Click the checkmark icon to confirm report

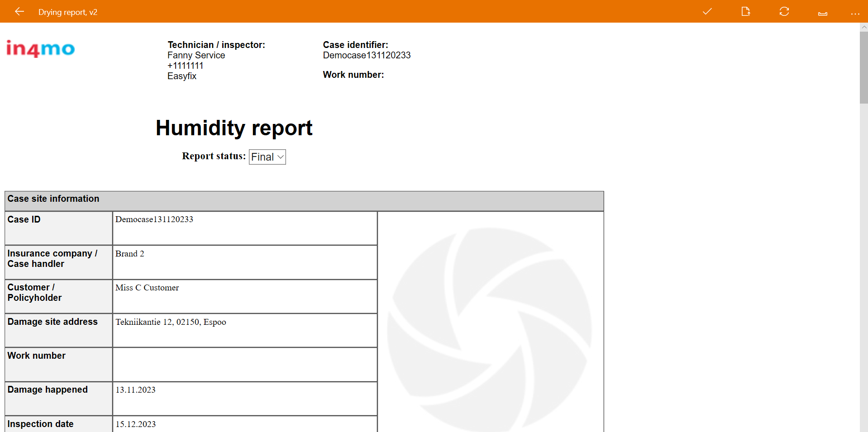point(707,12)
